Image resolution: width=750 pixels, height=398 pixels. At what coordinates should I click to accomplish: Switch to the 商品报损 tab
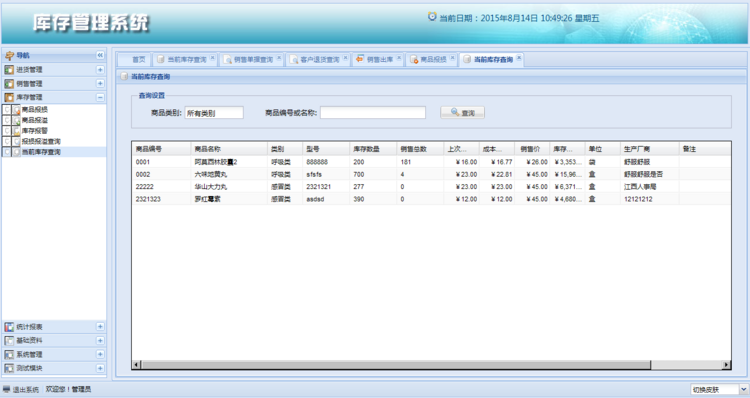point(433,60)
